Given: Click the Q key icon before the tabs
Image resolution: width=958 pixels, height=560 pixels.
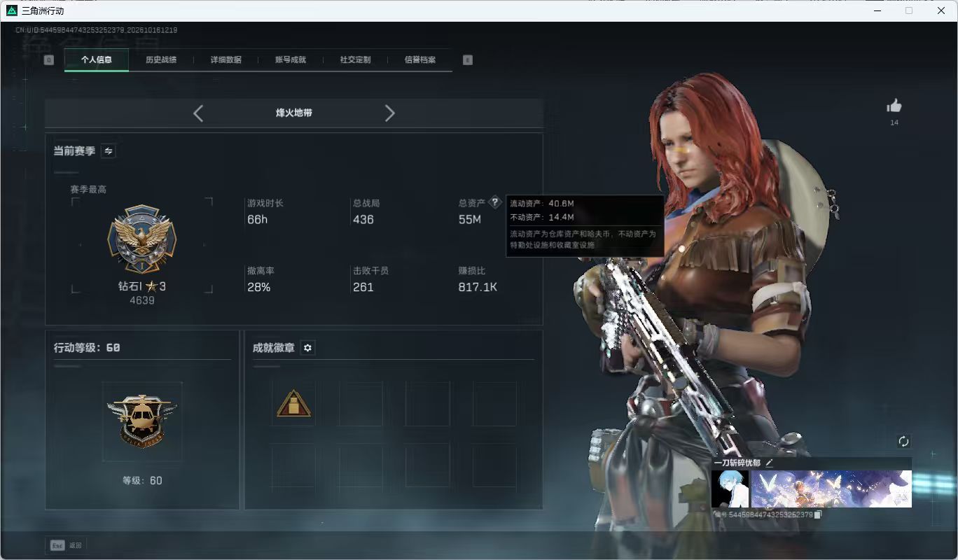Looking at the screenshot, I should [x=48, y=60].
